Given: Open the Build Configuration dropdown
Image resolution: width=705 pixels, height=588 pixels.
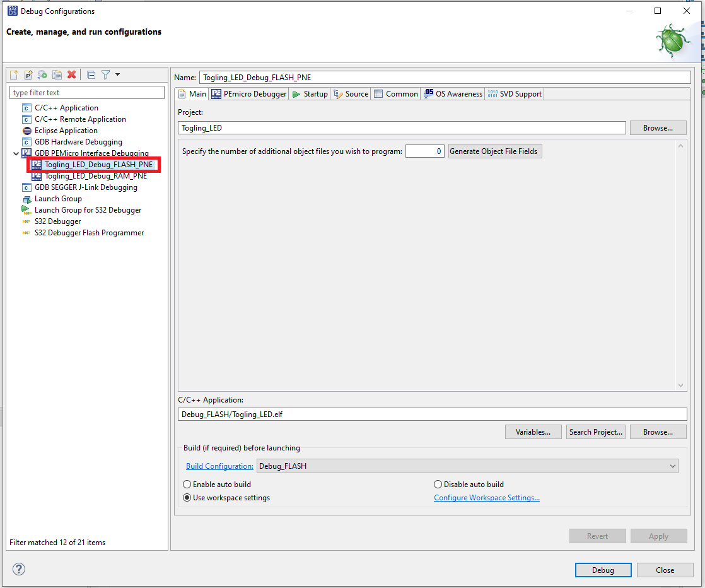Looking at the screenshot, I should click(x=467, y=466).
